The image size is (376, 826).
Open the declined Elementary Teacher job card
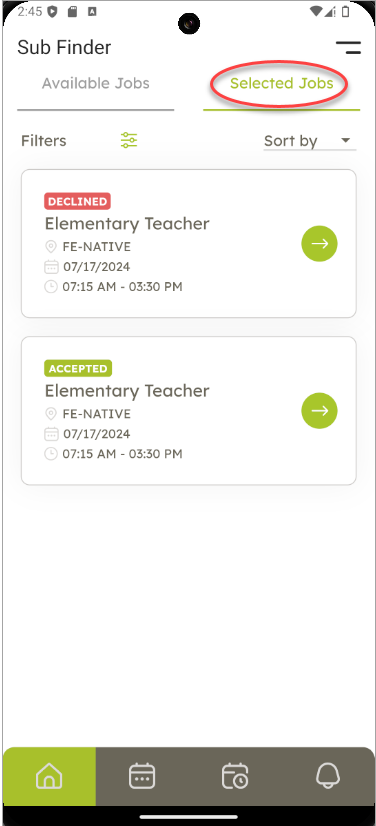click(189, 243)
